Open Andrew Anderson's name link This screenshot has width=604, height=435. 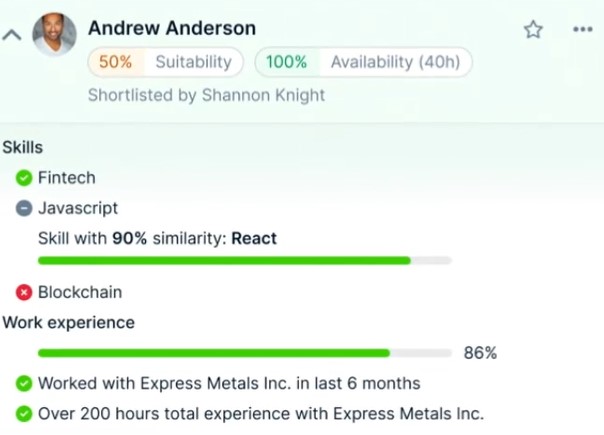pyautogui.click(x=172, y=29)
